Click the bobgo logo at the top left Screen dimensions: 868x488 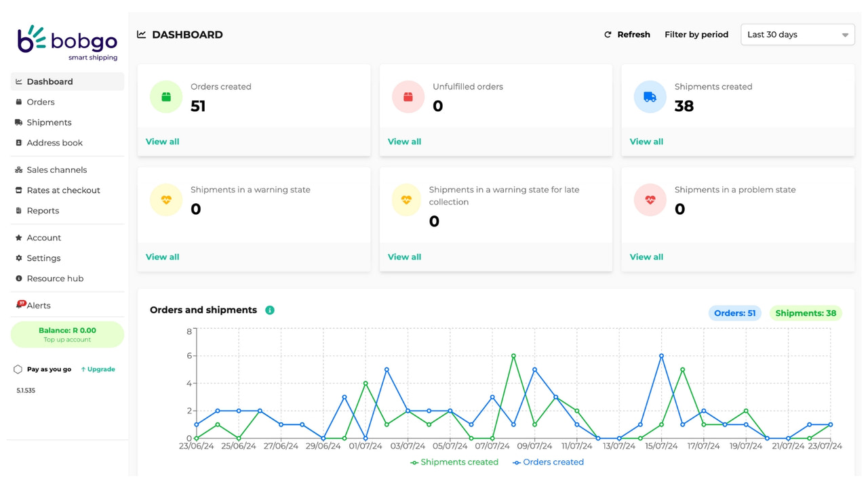pos(67,41)
